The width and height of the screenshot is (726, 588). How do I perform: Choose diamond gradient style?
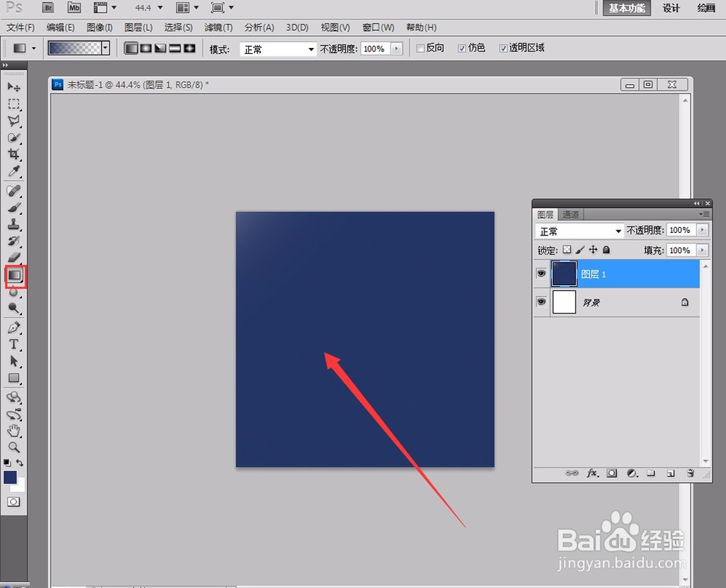(189, 48)
